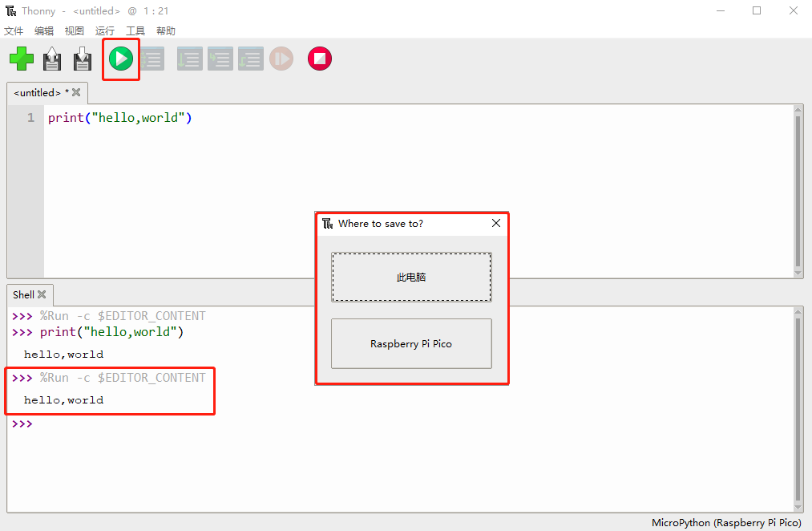
Task: Open the 工具 menu
Action: click(x=135, y=31)
